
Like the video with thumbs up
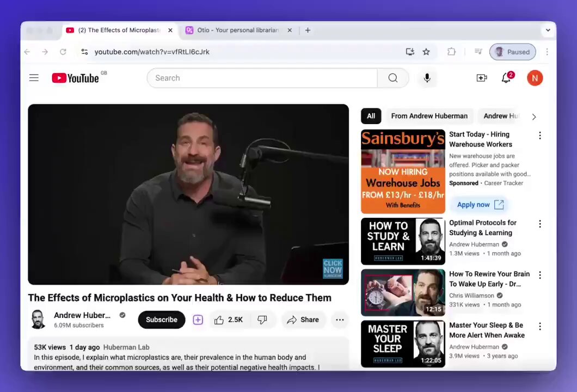229,320
